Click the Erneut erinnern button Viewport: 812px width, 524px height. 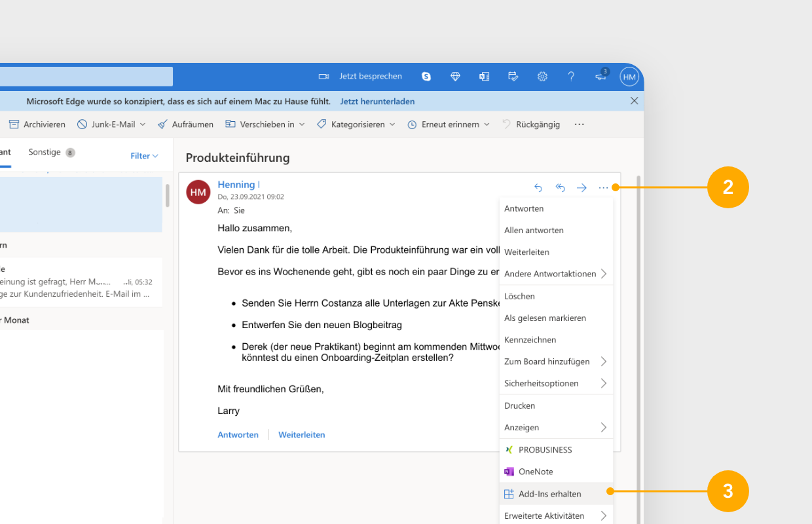(x=443, y=124)
